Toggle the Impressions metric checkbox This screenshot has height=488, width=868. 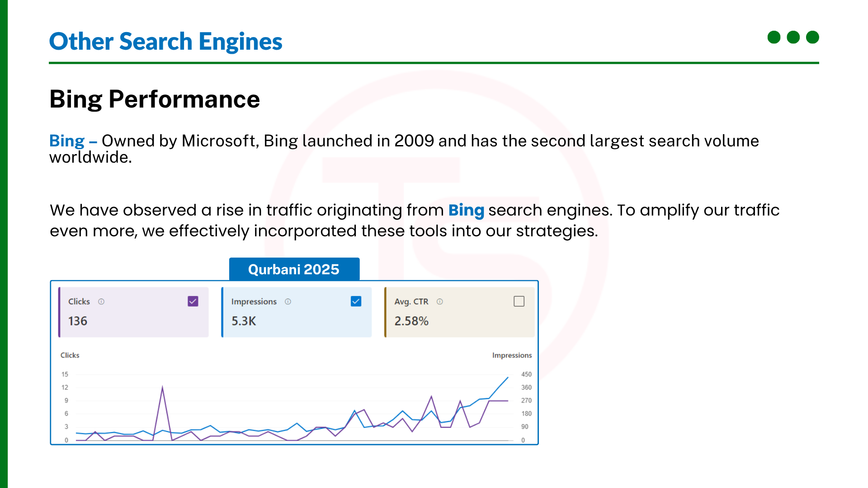(356, 301)
